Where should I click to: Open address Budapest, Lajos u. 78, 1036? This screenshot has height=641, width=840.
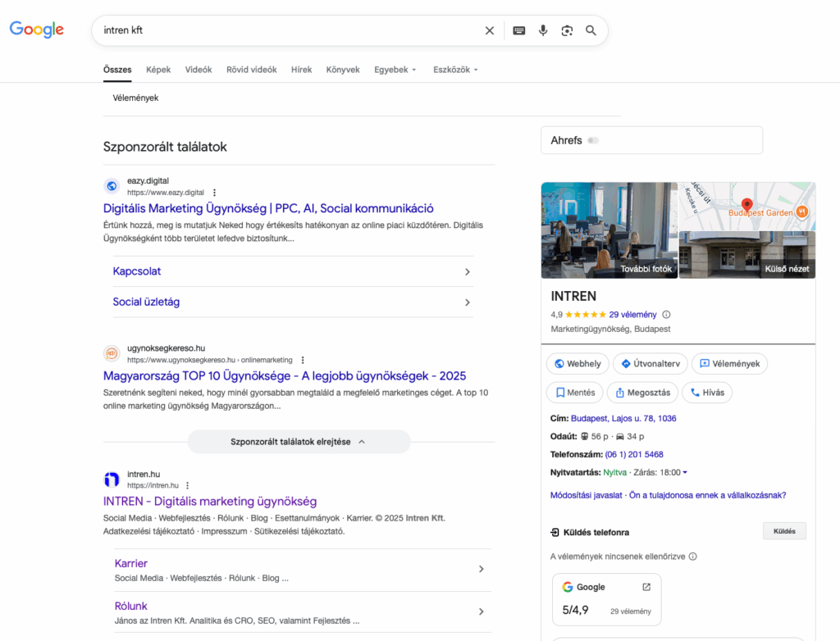pyautogui.click(x=623, y=419)
